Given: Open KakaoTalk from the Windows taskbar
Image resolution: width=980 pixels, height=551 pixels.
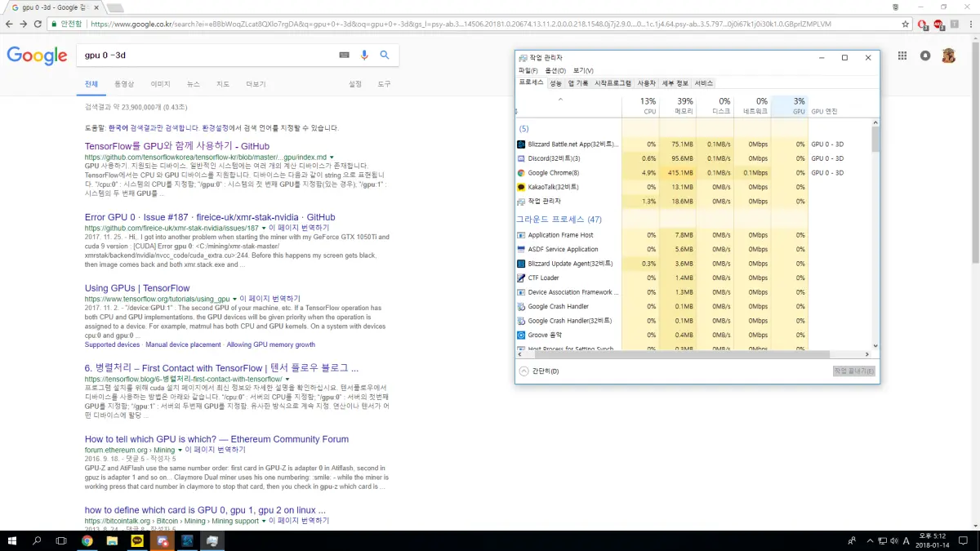Looking at the screenshot, I should pos(137,540).
